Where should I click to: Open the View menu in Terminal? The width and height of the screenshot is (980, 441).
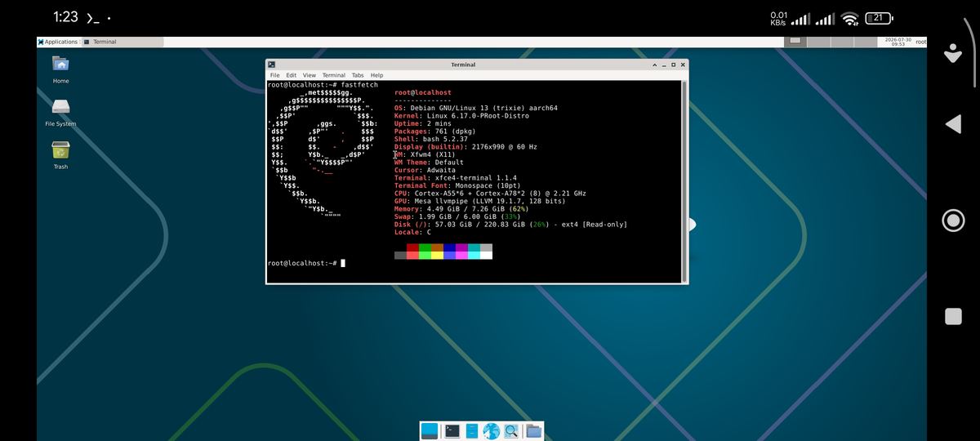click(310, 75)
